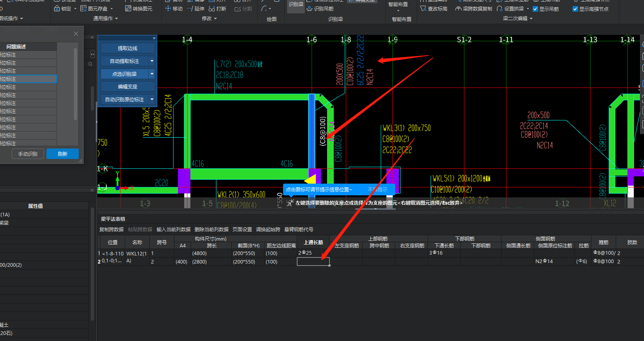Click 输入当前列数据 in the beam table toolbar
644x341 pixels.
coord(174,229)
